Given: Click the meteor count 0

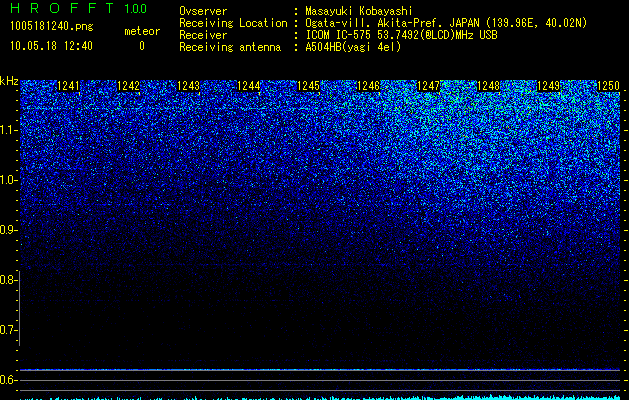Looking at the screenshot, I should (142, 46).
